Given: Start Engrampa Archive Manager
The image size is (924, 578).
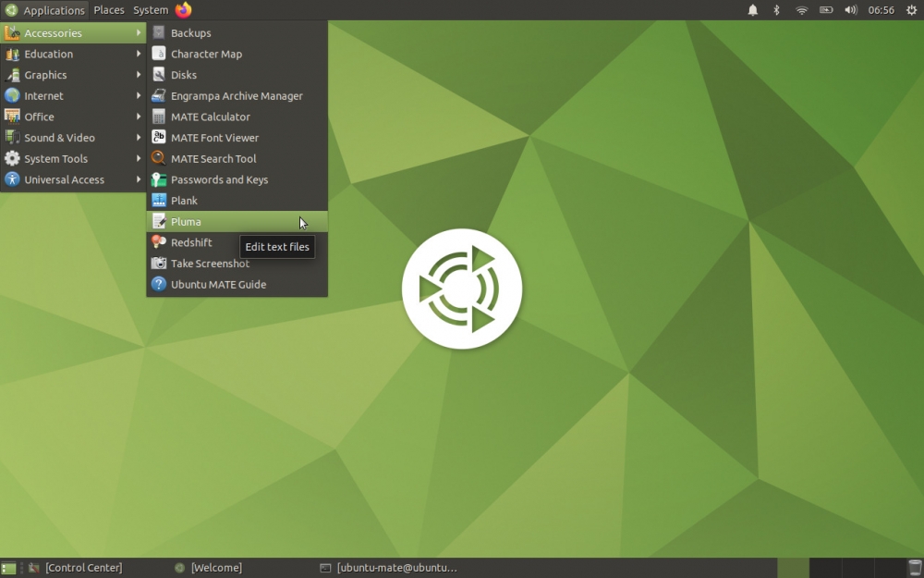Looking at the screenshot, I should click(x=237, y=95).
